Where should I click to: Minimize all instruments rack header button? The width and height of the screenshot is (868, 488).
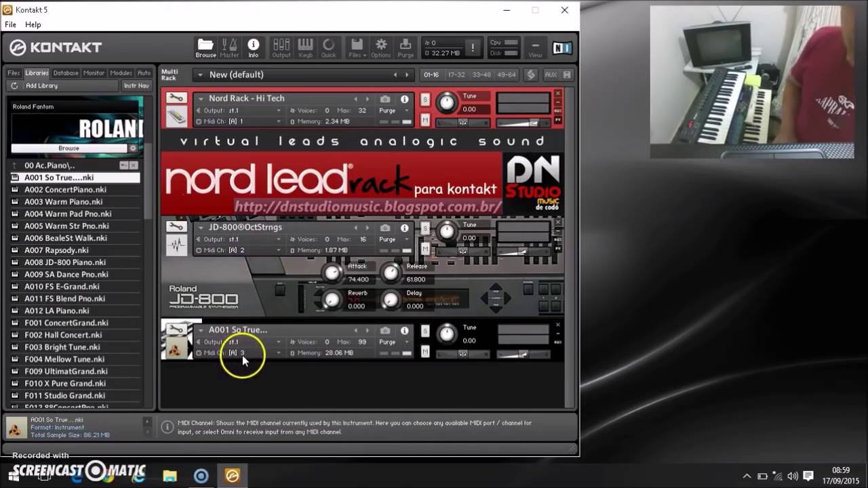(531, 75)
